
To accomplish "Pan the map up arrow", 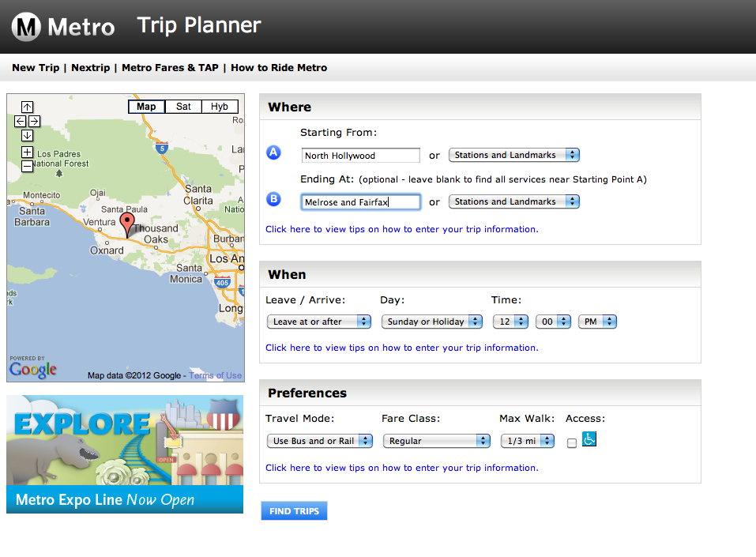I will click(28, 107).
